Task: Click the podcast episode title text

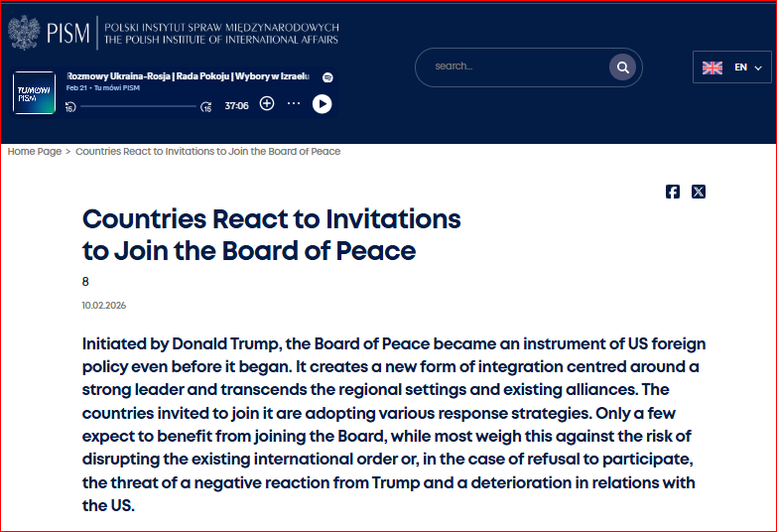Action: coord(188,76)
